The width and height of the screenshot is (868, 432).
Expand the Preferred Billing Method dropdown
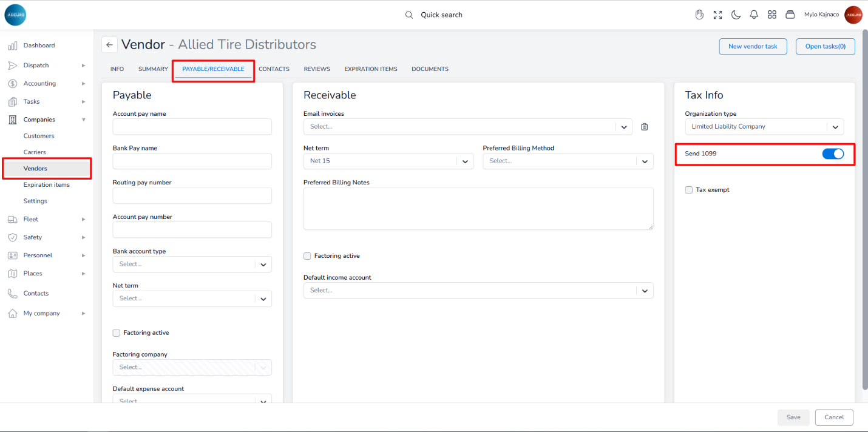tap(568, 161)
